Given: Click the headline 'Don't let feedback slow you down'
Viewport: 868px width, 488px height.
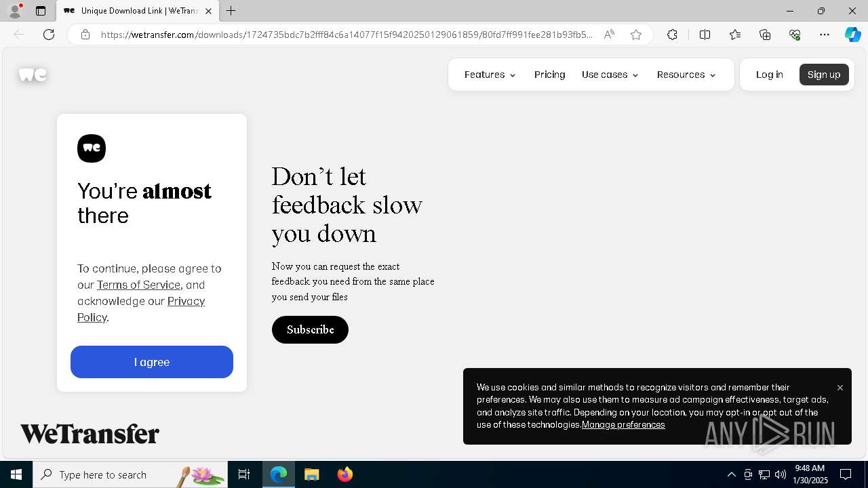Looking at the screenshot, I should tap(347, 205).
